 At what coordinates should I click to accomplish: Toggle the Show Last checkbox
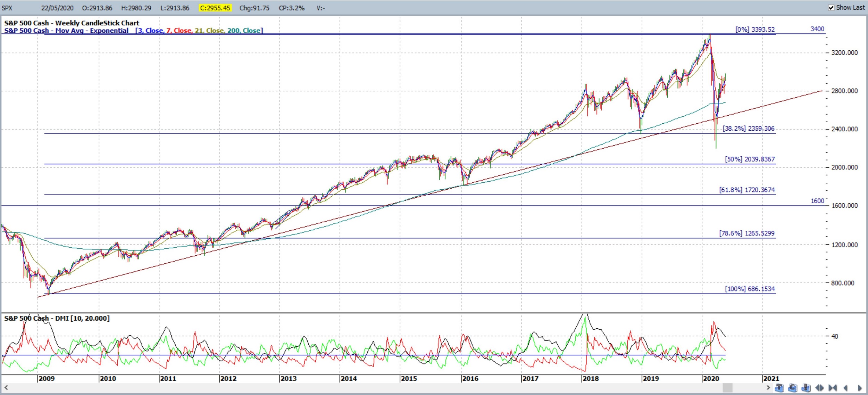[x=831, y=8]
